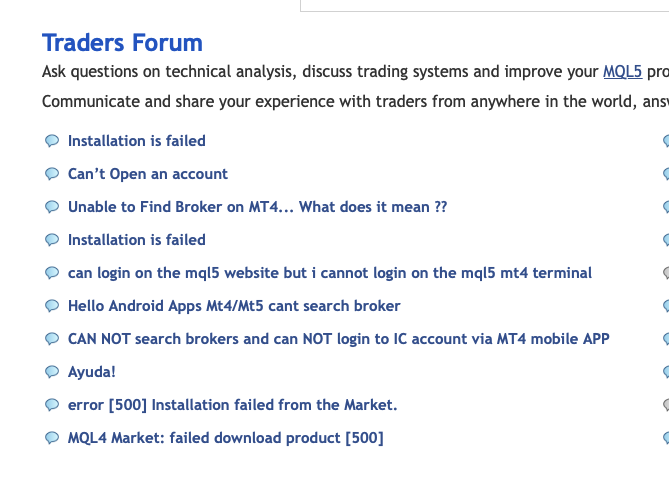Open second "Installation is failed" topic

pos(137,240)
